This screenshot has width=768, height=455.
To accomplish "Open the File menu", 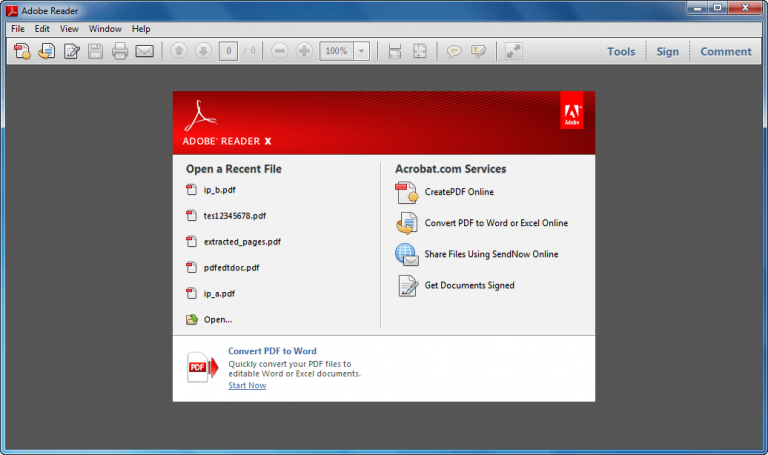I will click(18, 29).
